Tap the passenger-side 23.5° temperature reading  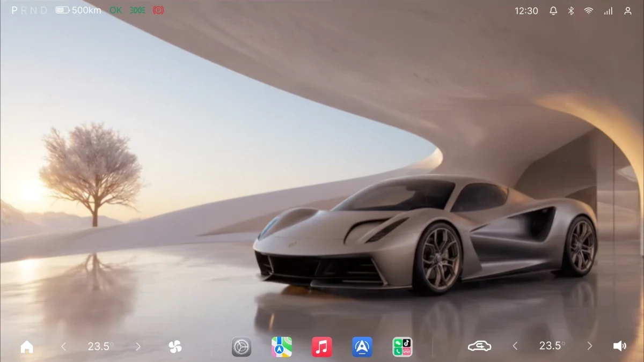click(552, 346)
